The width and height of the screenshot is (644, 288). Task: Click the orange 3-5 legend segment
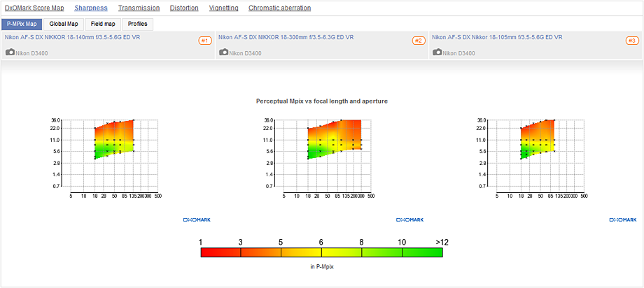coord(261,252)
